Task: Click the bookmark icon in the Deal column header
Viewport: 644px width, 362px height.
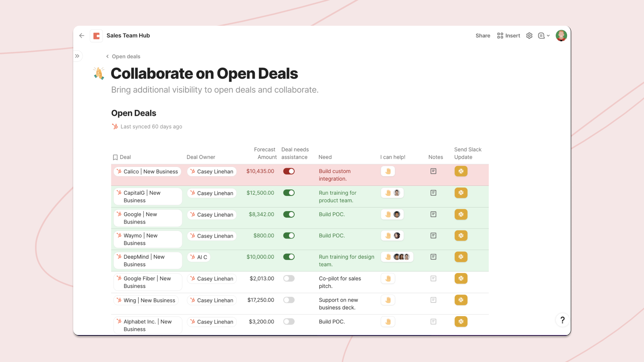Action: pyautogui.click(x=116, y=157)
